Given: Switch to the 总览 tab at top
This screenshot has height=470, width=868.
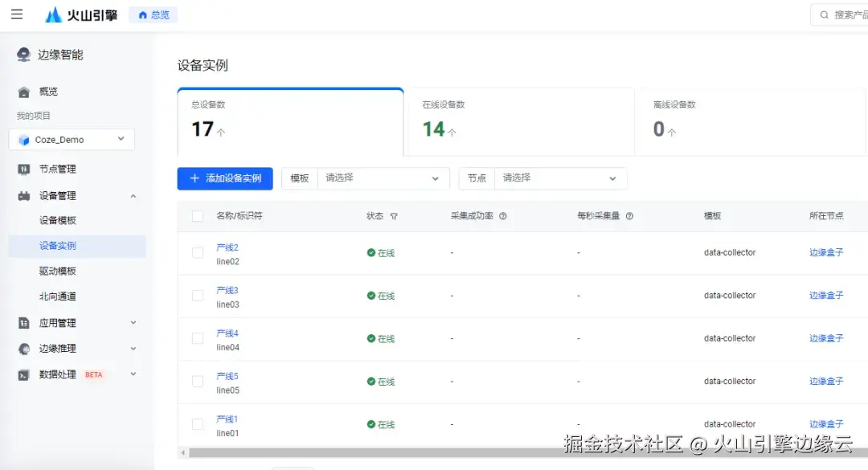Looking at the screenshot, I should pos(152,14).
